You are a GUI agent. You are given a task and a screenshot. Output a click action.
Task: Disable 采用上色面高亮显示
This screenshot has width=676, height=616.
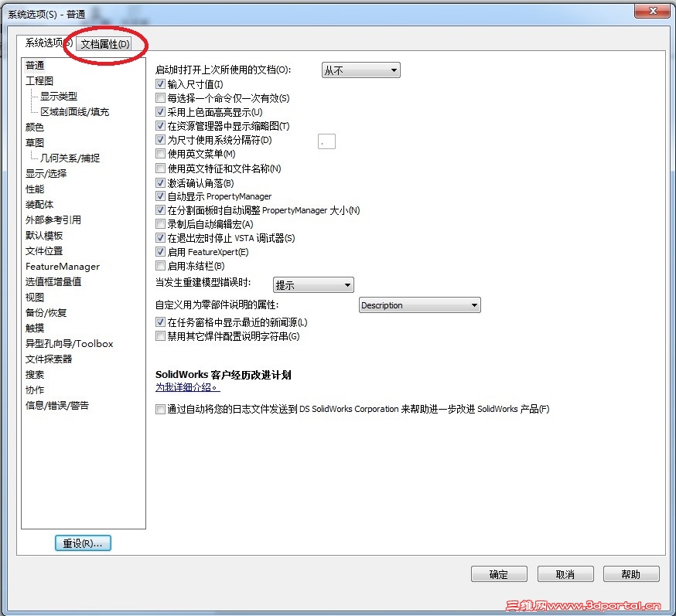pos(161,111)
